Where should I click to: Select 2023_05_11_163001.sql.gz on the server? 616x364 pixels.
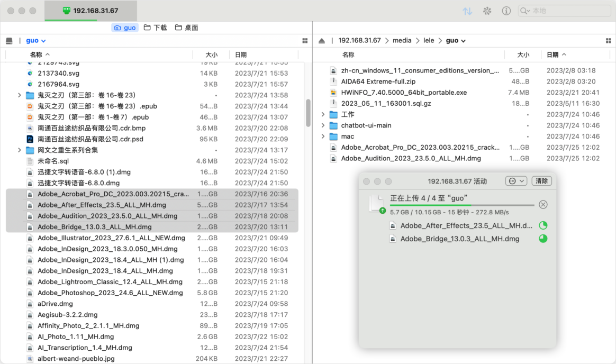pos(465,104)
